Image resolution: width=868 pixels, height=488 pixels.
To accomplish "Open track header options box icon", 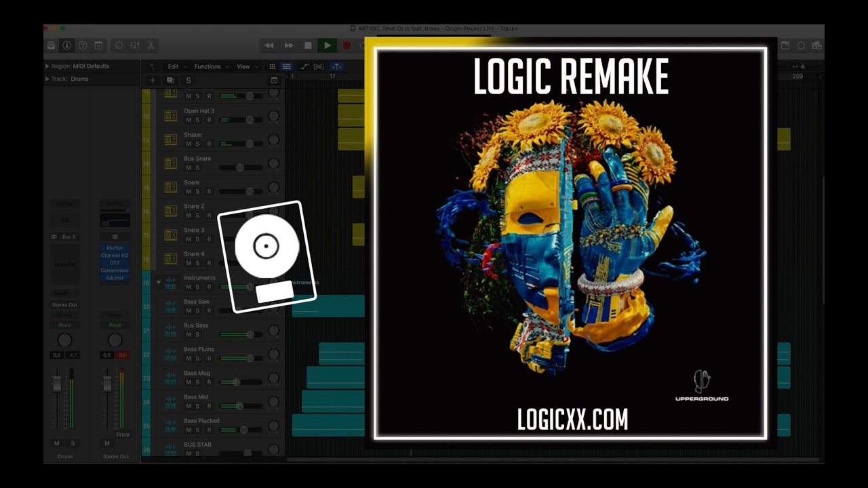I will 274,80.
